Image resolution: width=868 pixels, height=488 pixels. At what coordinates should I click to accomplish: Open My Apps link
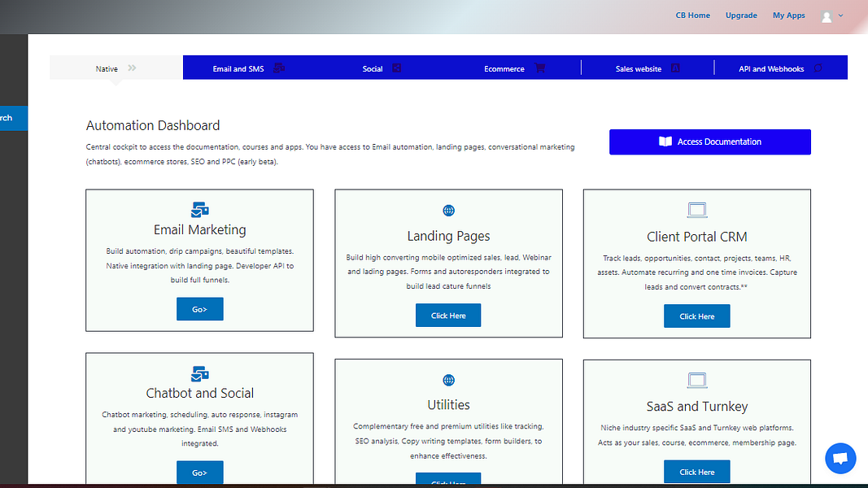point(789,15)
